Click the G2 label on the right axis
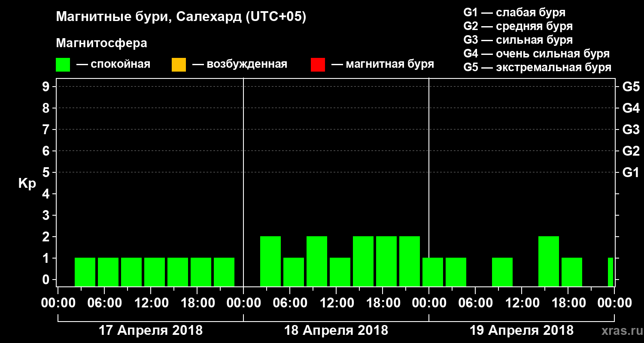Image resolution: width=644 pixels, height=343 pixels. click(631, 151)
